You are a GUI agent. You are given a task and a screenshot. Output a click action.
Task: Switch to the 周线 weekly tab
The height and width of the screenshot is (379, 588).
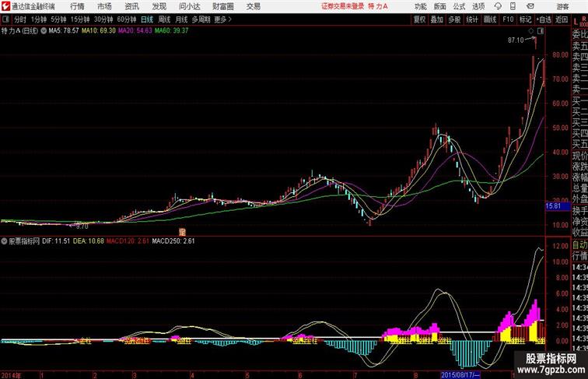tap(164, 19)
